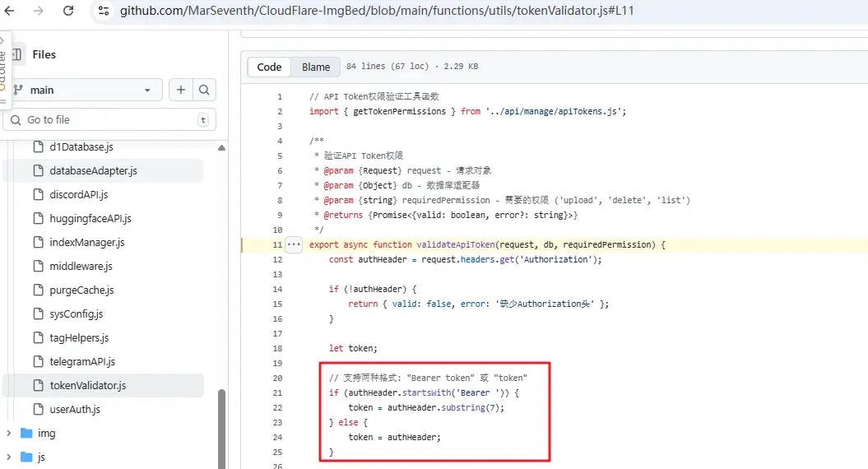View site information icon in address bar

coord(103,11)
